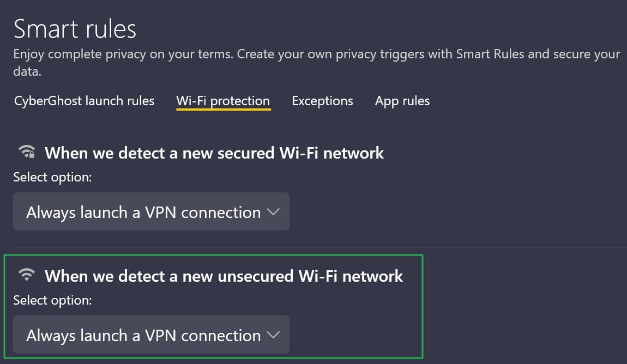Viewport: 627px width, 364px height.
Task: Expand chevron arrow in unsecured network dropdown
Action: coord(274,335)
